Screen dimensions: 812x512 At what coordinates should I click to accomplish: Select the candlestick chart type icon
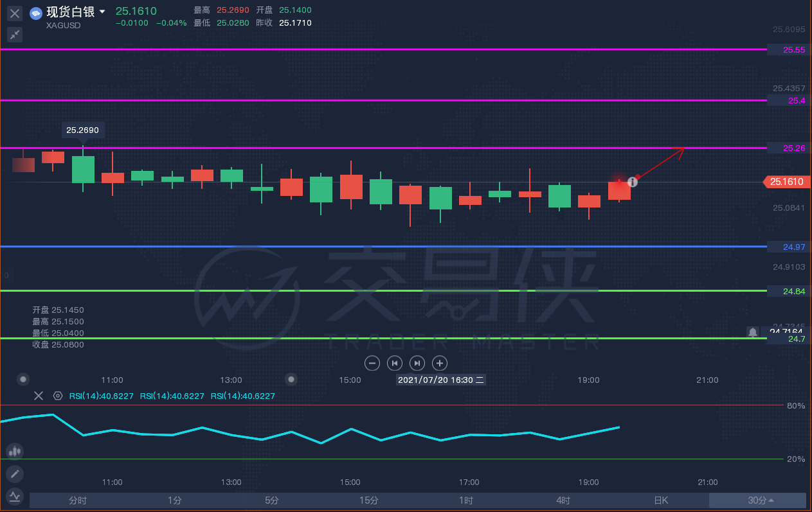[x=15, y=451]
